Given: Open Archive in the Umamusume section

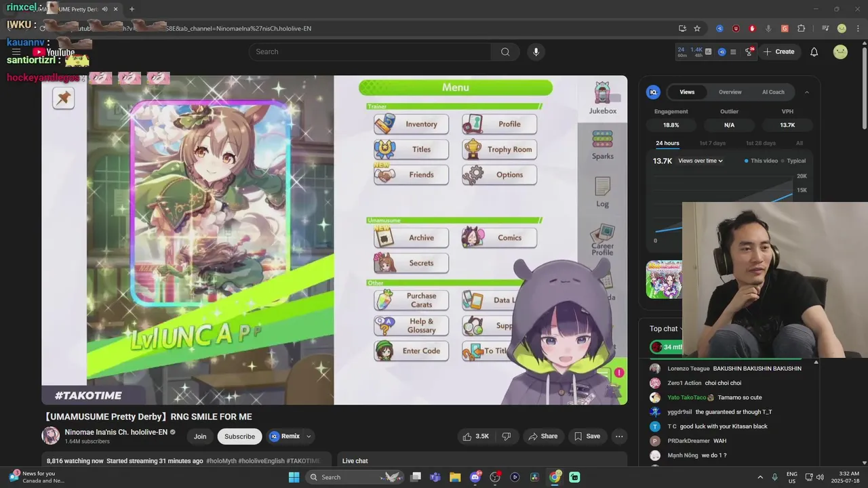Looking at the screenshot, I should click(411, 237).
